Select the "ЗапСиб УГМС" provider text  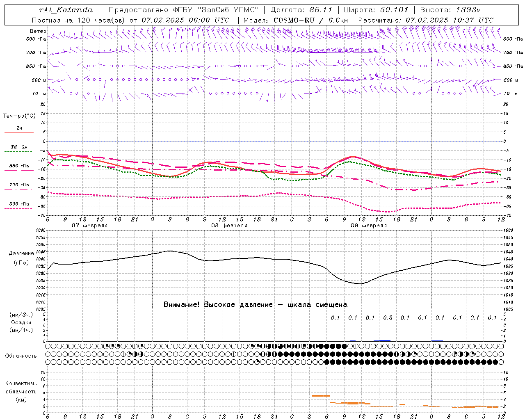228,9
